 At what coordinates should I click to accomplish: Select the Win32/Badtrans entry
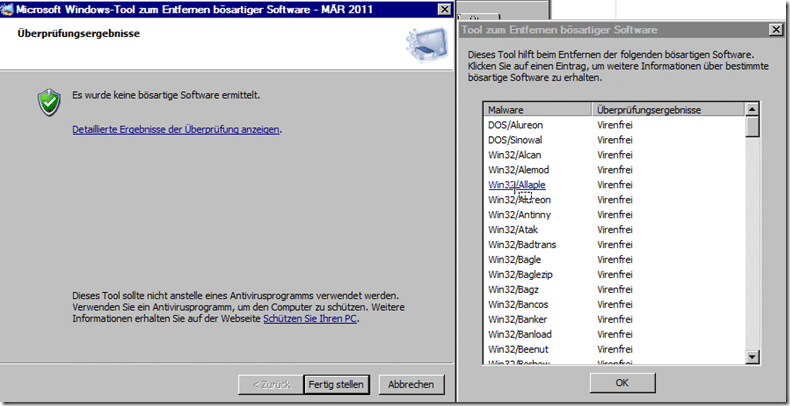pyautogui.click(x=522, y=245)
